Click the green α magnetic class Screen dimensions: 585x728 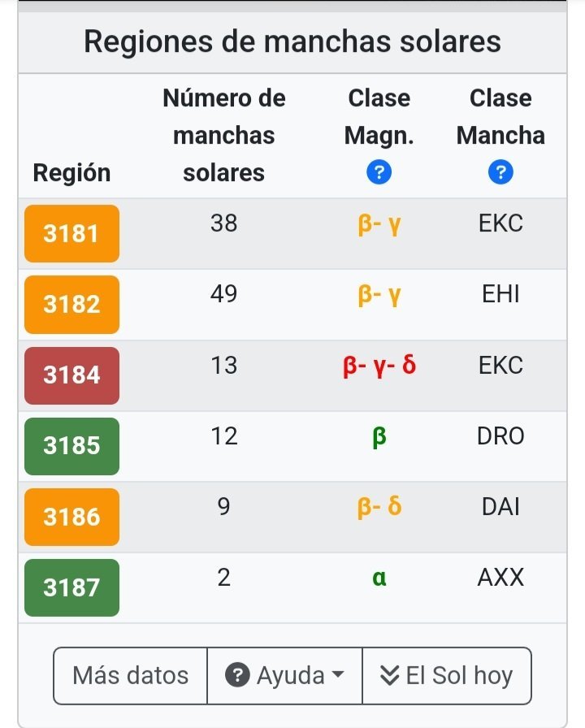pyautogui.click(x=379, y=578)
